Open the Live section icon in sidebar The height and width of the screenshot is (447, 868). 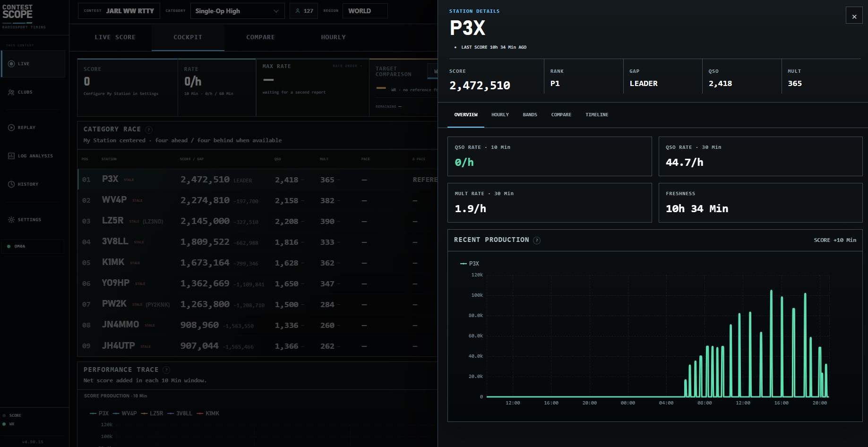[x=11, y=64]
